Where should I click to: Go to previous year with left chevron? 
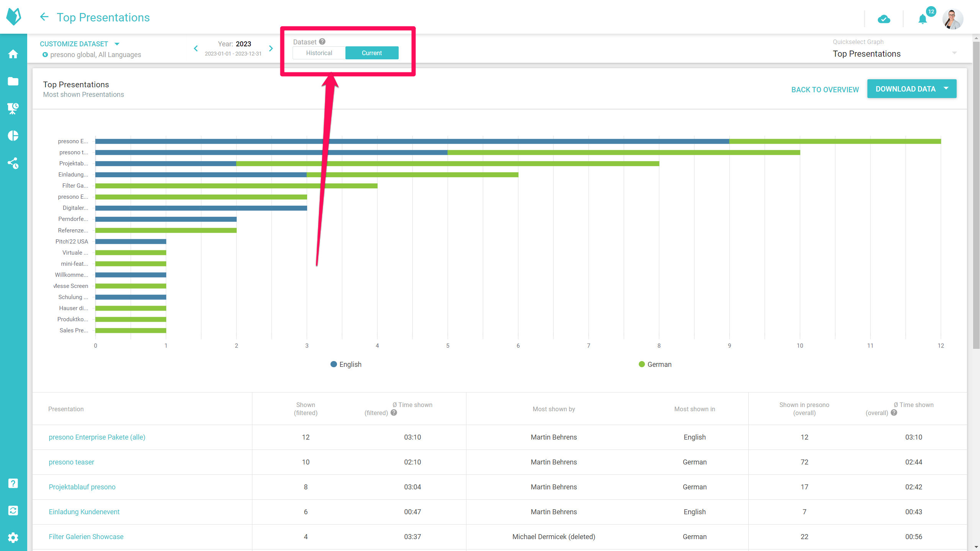(196, 49)
